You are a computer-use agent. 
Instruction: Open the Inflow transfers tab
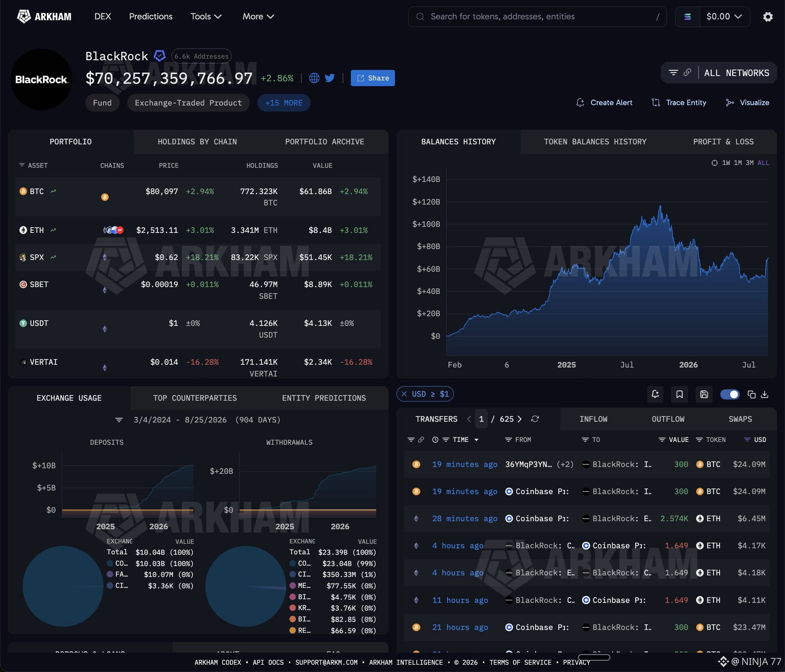click(x=593, y=419)
